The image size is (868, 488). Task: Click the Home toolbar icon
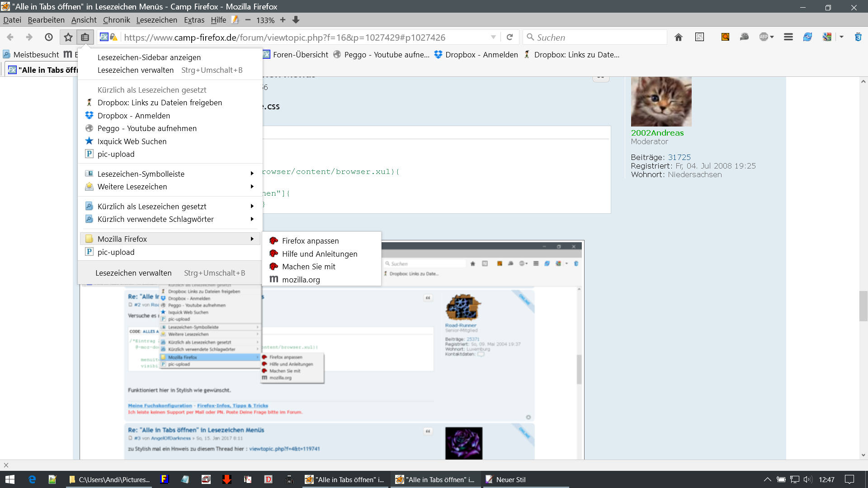678,38
